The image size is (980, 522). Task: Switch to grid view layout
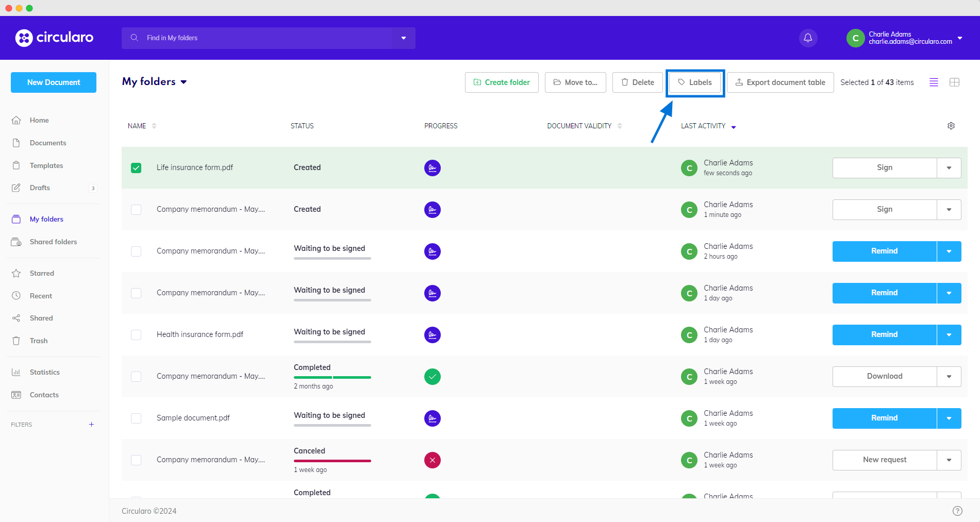coord(954,82)
